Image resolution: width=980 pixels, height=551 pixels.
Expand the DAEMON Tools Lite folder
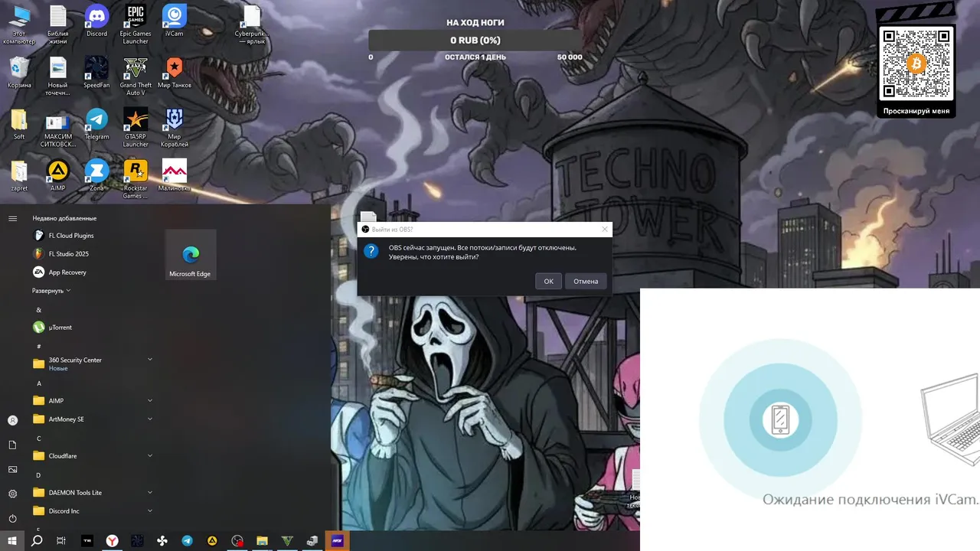point(92,492)
